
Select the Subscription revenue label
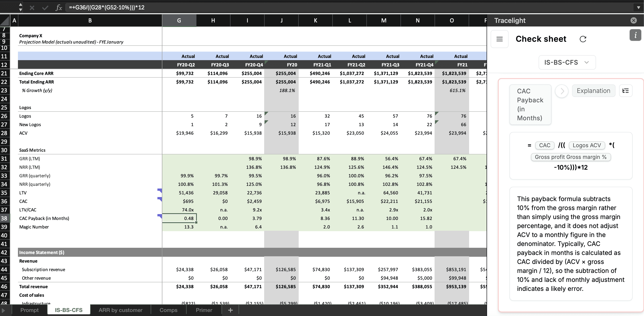click(90, 270)
